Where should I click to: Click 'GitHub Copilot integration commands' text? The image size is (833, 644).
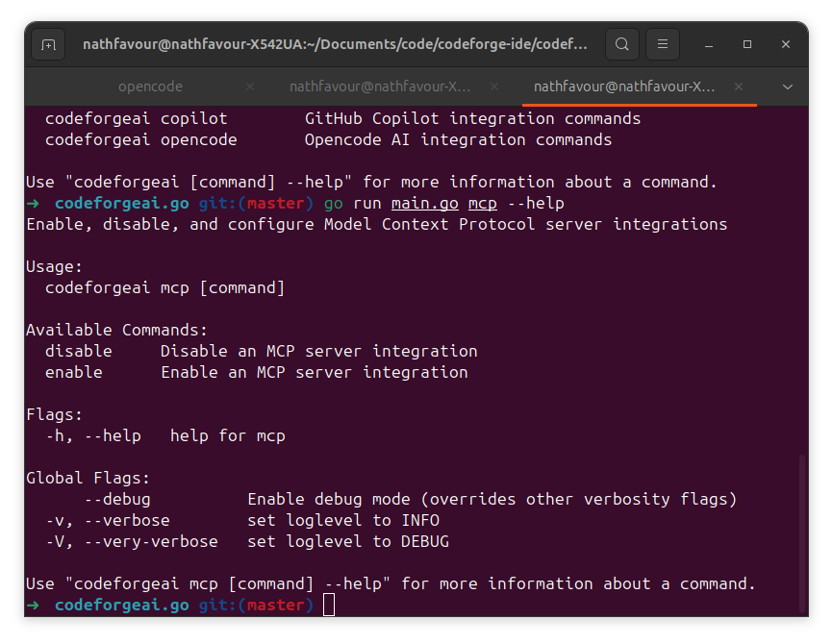(473, 118)
